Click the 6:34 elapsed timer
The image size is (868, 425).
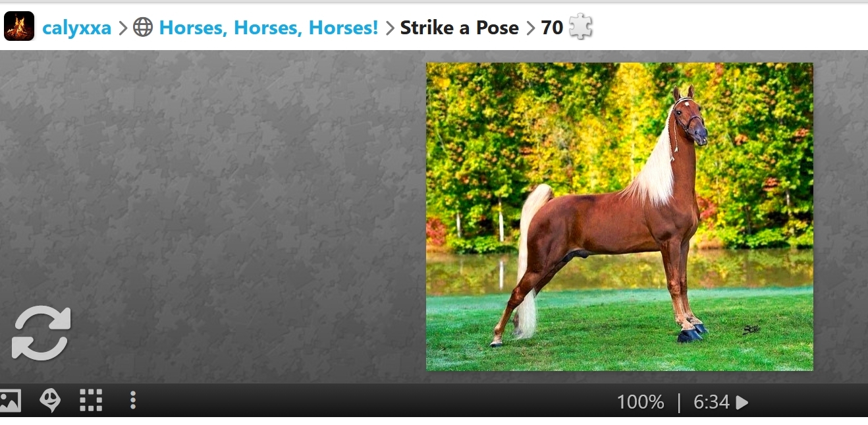pyautogui.click(x=712, y=402)
